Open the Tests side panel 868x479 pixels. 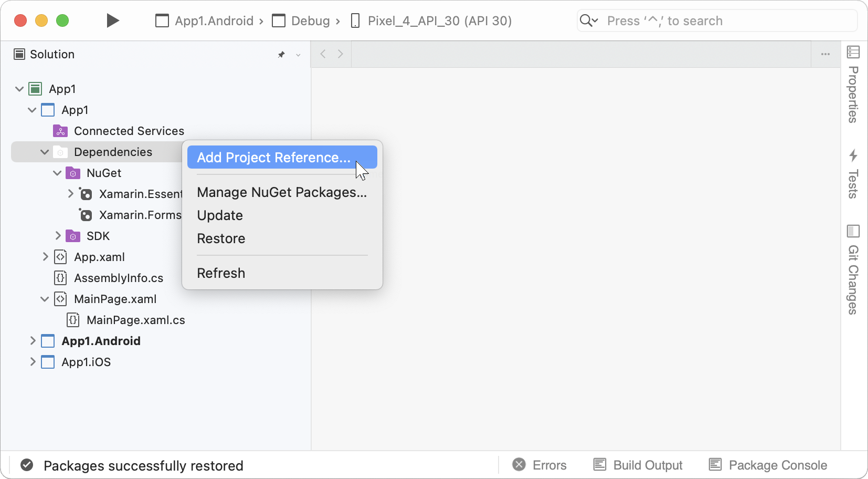tap(853, 174)
